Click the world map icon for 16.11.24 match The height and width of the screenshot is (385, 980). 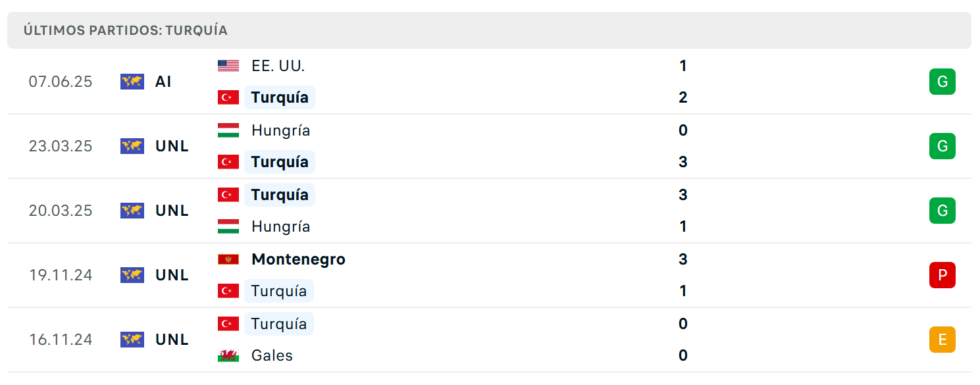pos(132,340)
